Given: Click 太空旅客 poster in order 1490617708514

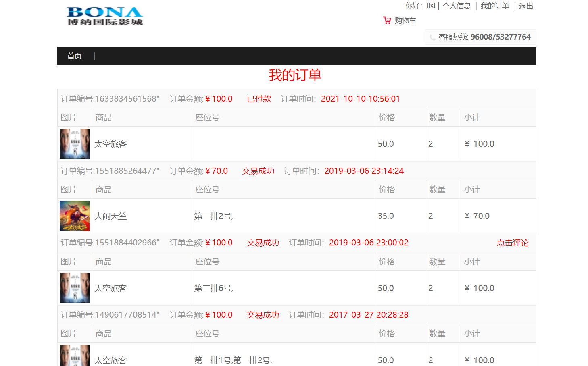Looking at the screenshot, I should tap(75, 356).
